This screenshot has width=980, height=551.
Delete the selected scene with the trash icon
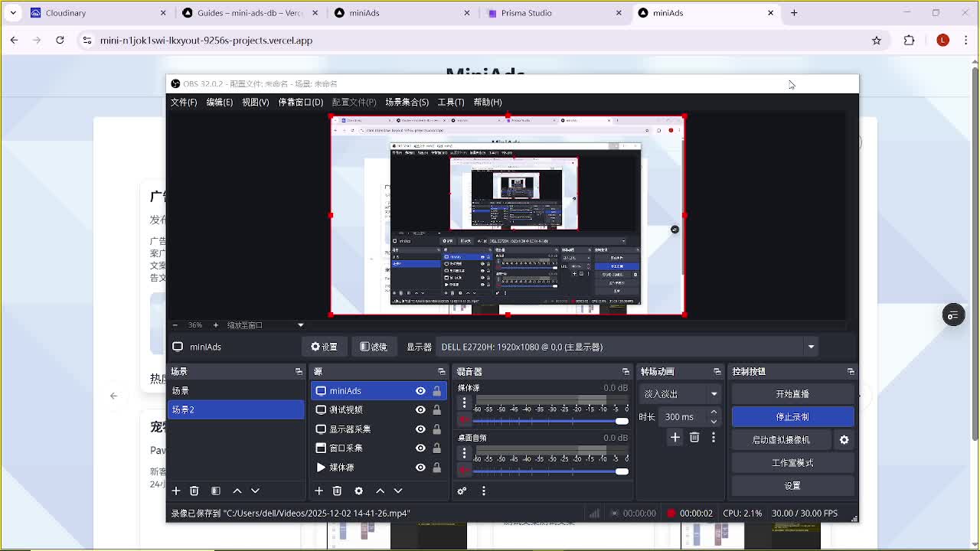(x=194, y=491)
